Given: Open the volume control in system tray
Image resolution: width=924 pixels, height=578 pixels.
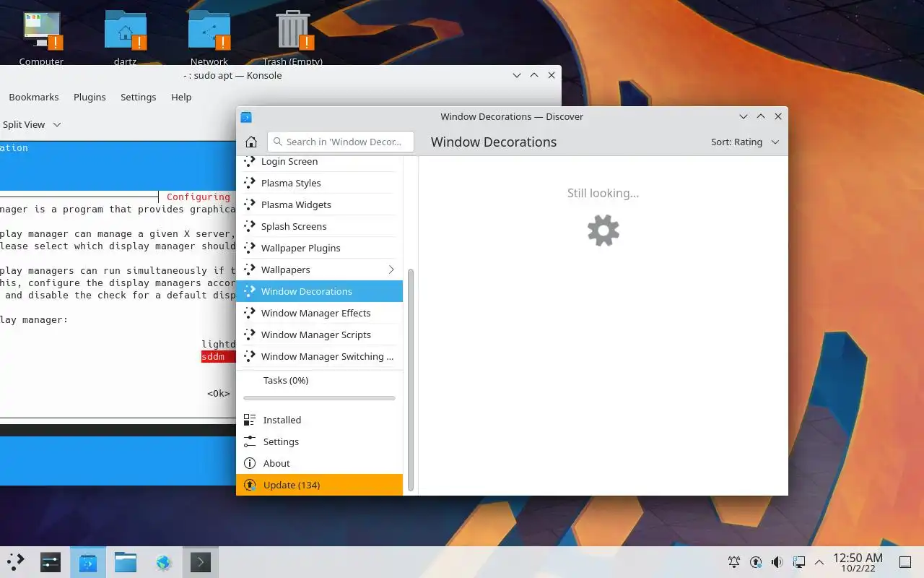Looking at the screenshot, I should [x=777, y=562].
